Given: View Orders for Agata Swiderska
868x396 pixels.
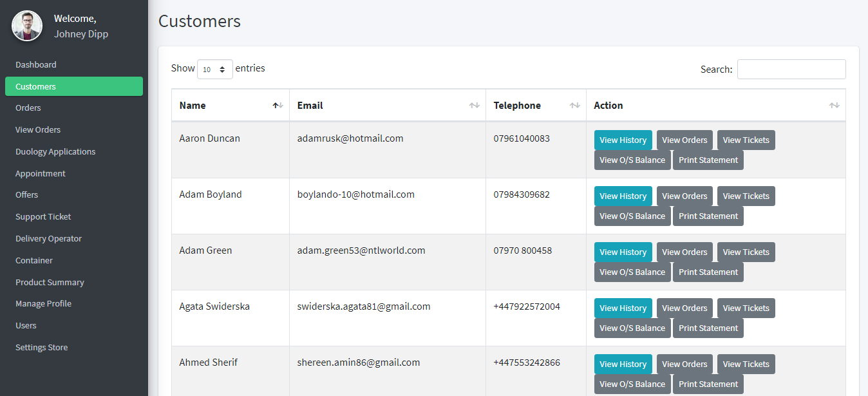Looking at the screenshot, I should pos(684,308).
